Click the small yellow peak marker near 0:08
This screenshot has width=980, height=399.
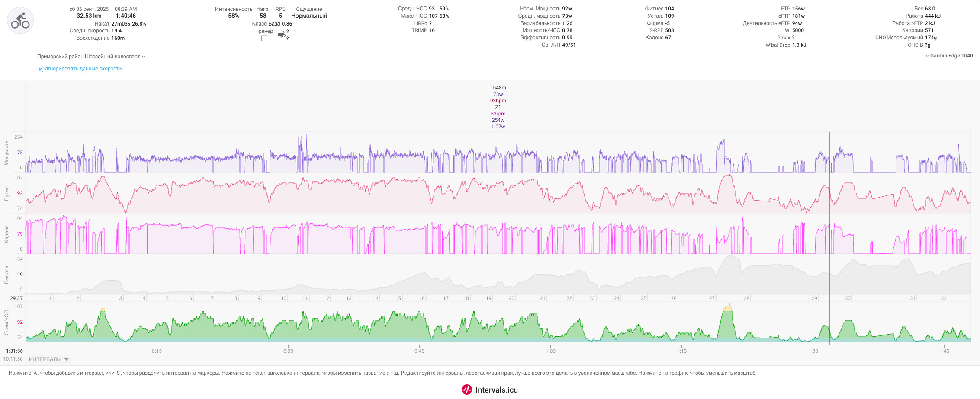click(103, 310)
